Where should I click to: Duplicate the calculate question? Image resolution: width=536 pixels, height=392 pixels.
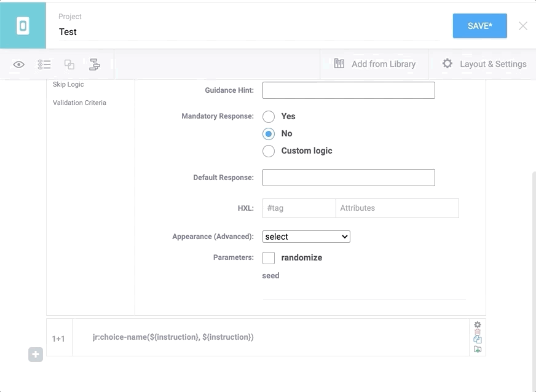[478, 340]
